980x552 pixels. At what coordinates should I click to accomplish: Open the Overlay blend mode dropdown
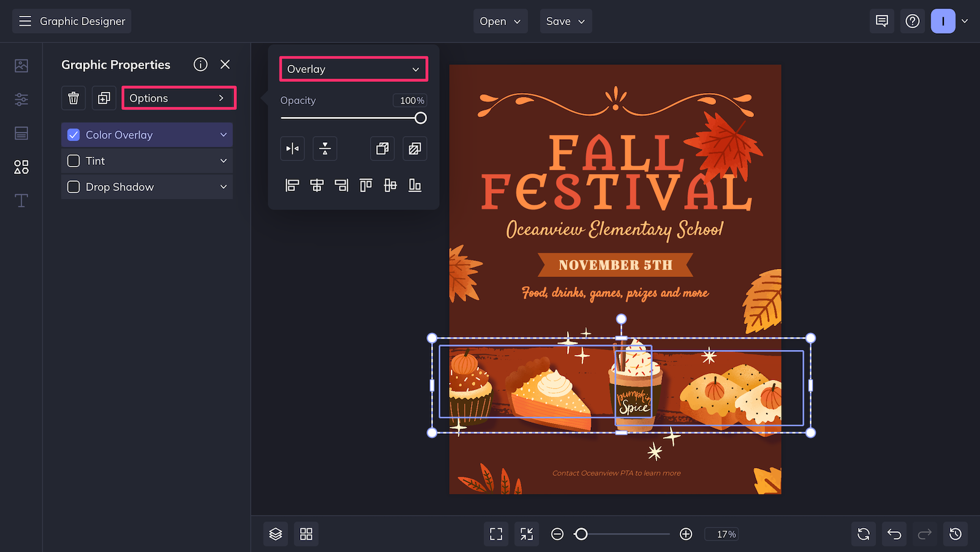[x=353, y=69]
